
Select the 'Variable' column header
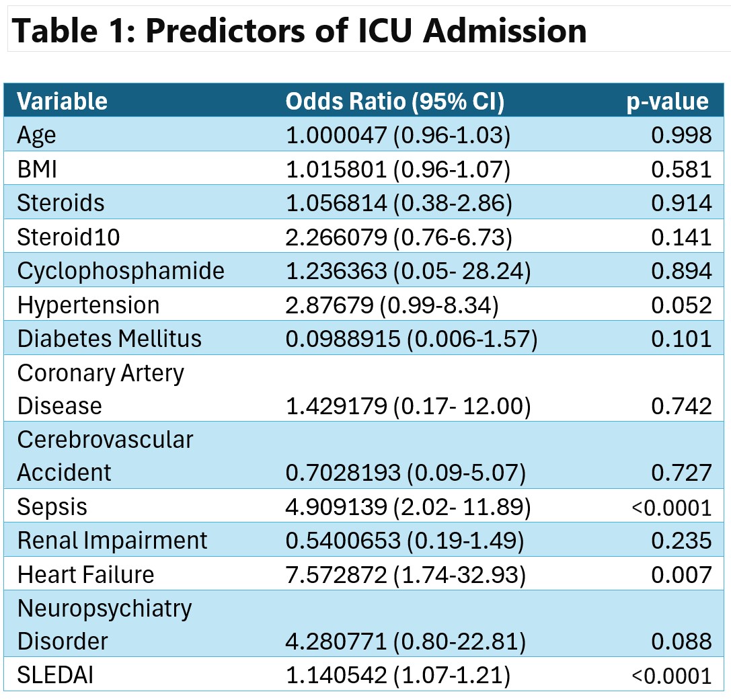pos(62,102)
